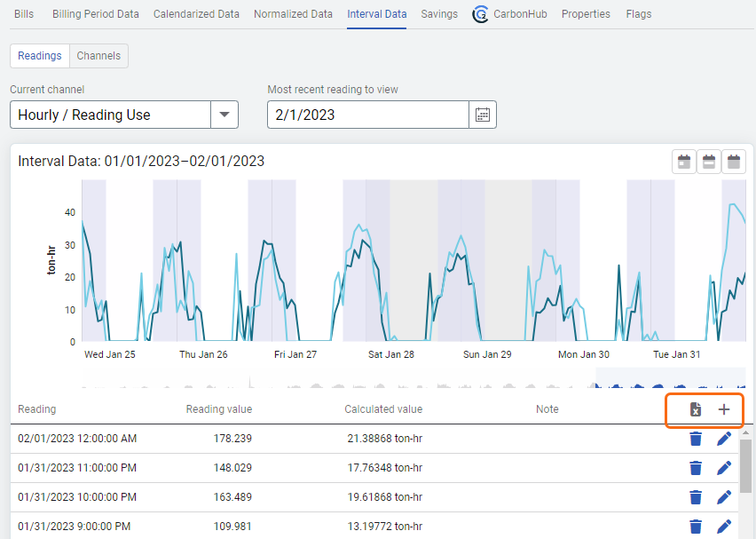This screenshot has width=756, height=539.
Task: Delete the 01/31/2023 10:00:00 PM reading
Action: [696, 497]
